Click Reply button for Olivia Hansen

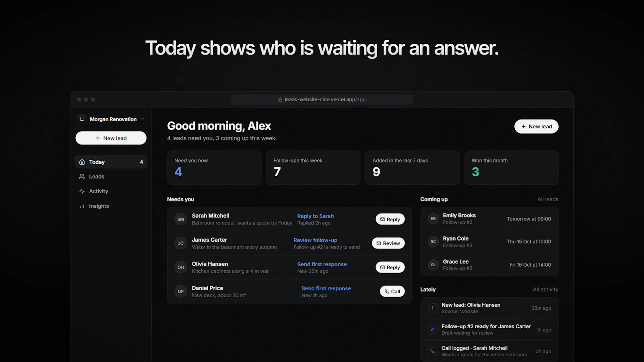tap(390, 267)
